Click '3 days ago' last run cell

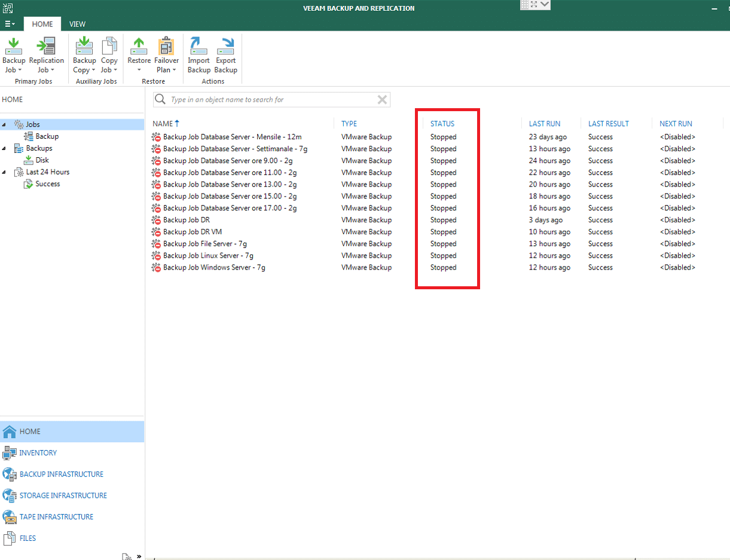pyautogui.click(x=545, y=220)
